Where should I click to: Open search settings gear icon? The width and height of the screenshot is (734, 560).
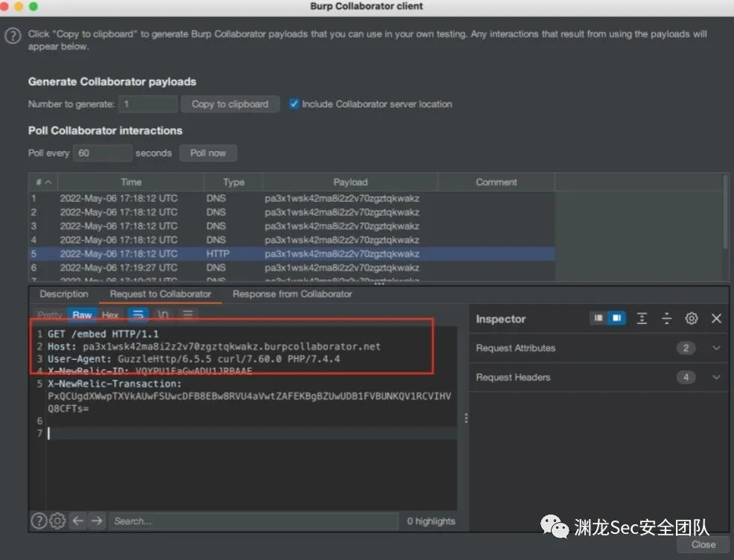click(x=57, y=521)
